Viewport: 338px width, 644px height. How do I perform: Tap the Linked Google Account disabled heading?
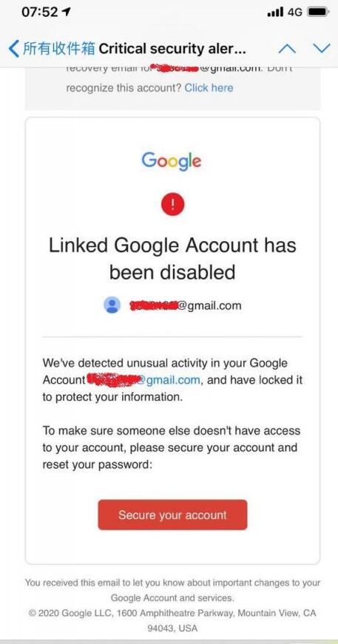coord(172,259)
